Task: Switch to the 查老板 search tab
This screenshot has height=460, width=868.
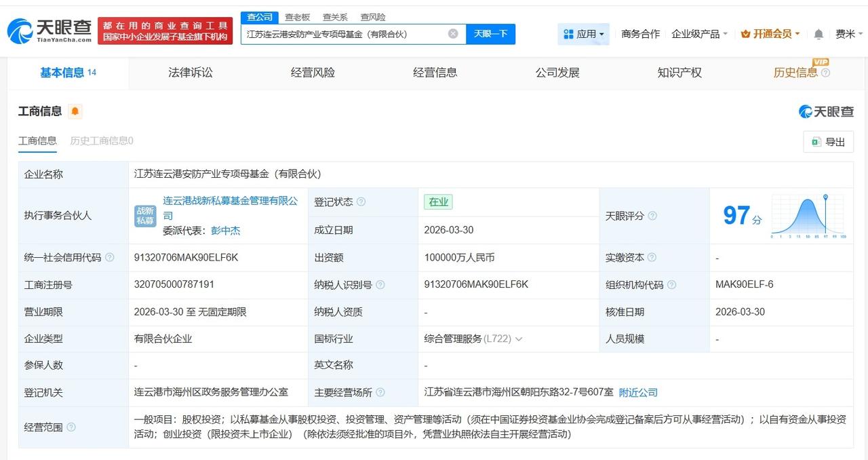Action: (297, 17)
